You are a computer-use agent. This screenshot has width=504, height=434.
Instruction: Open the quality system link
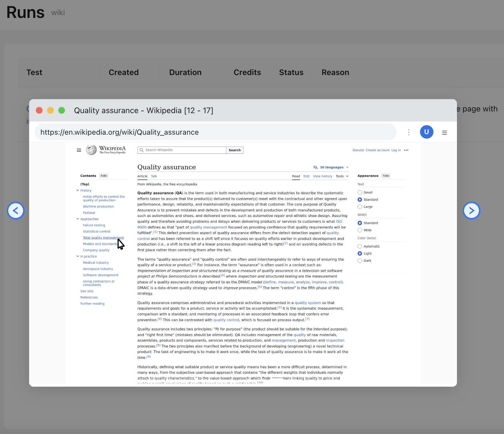point(308,303)
